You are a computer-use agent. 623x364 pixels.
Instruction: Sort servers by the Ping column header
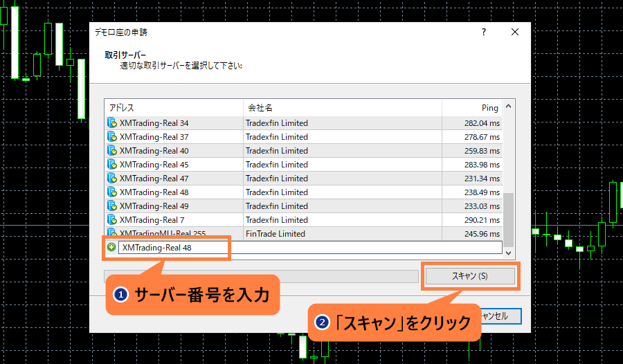tap(472, 108)
